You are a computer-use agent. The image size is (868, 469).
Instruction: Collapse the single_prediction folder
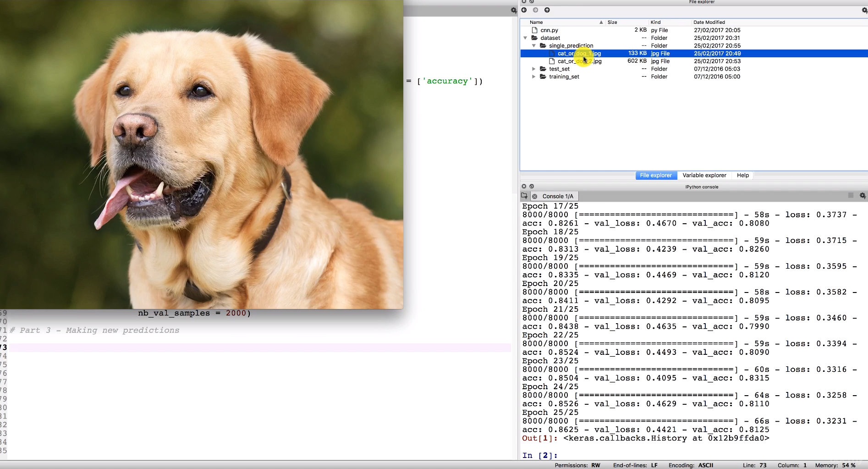point(534,46)
